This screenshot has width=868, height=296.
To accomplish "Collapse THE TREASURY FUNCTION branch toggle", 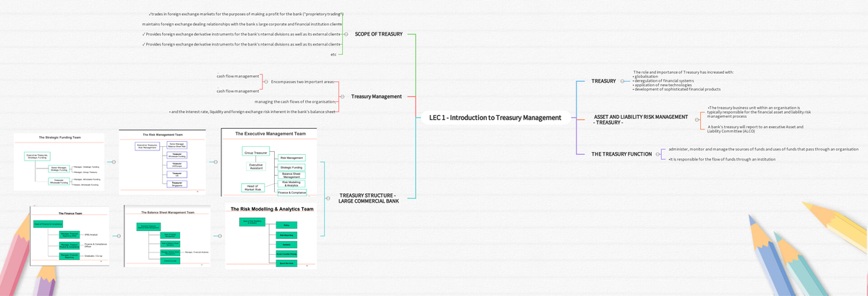I will coord(657,154).
